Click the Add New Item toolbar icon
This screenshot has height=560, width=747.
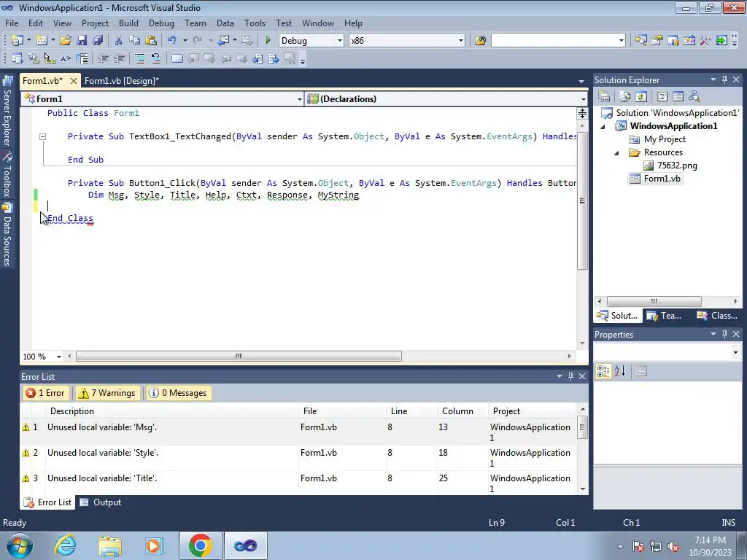click(42, 41)
